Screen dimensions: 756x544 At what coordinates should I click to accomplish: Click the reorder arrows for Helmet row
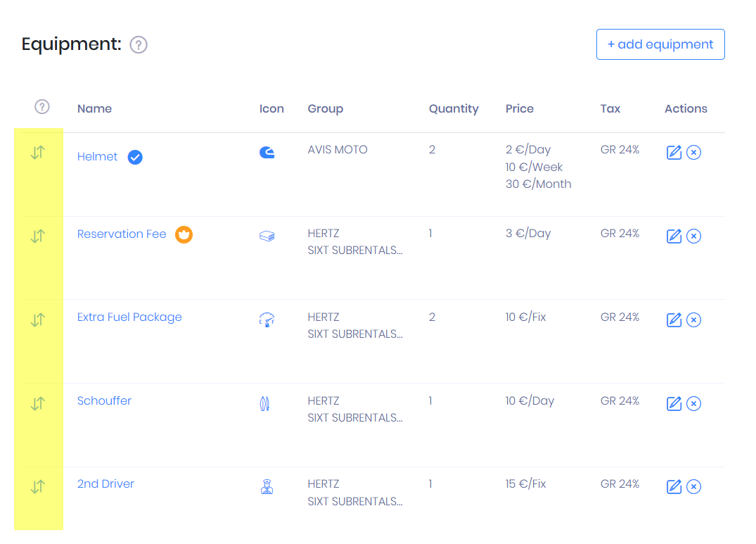tap(38, 152)
